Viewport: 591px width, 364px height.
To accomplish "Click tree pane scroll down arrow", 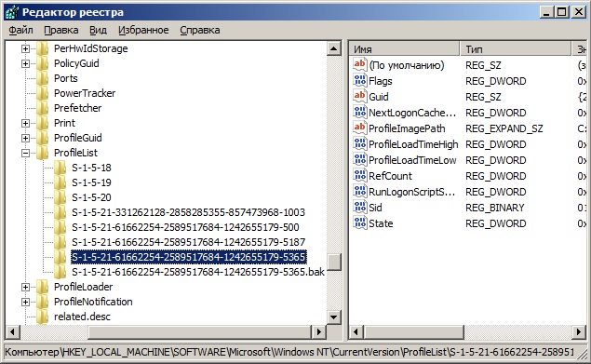I will tap(333, 317).
